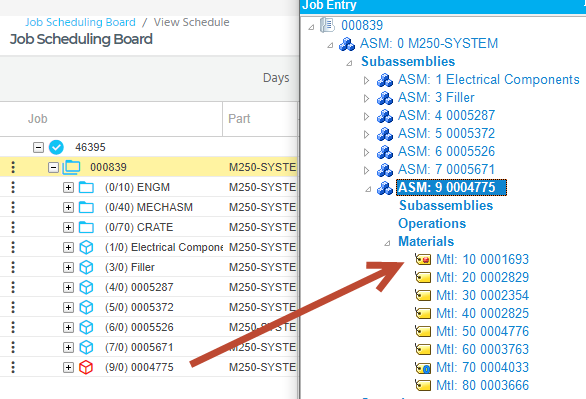Click the assembly icon for ASM: 9 0004775

[x=385, y=188]
